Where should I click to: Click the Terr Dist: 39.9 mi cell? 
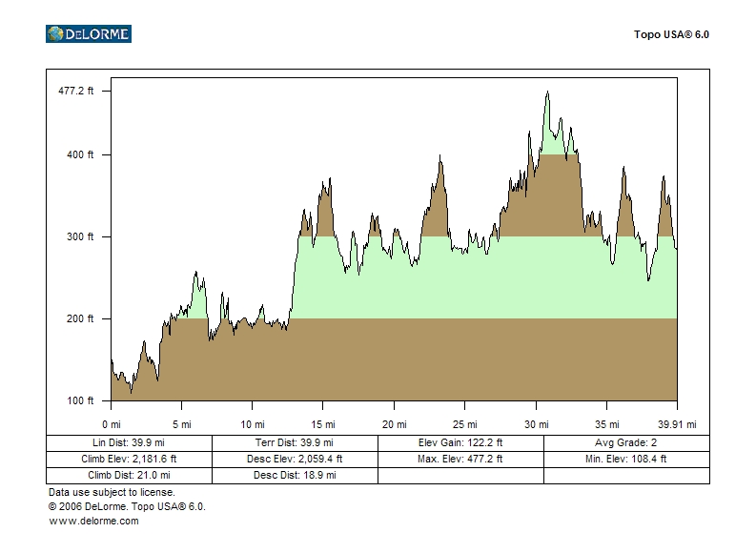point(295,443)
